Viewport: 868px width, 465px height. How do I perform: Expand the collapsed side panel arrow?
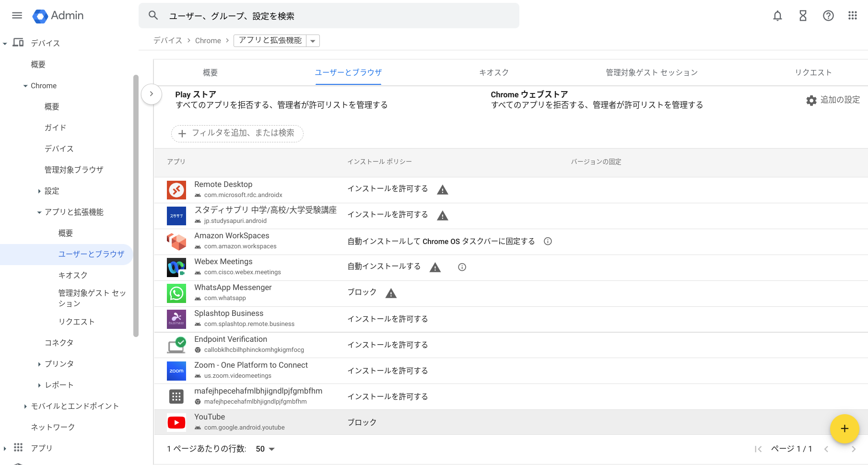152,94
